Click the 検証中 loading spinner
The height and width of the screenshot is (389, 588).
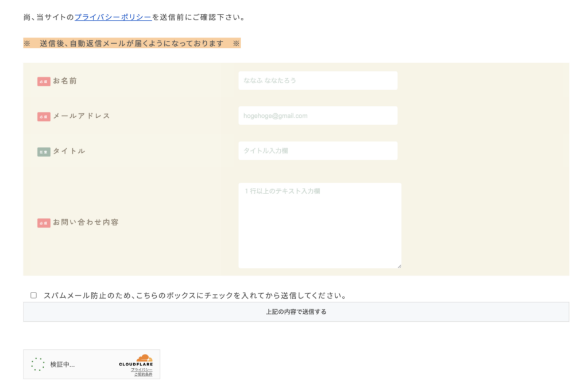pos(38,364)
